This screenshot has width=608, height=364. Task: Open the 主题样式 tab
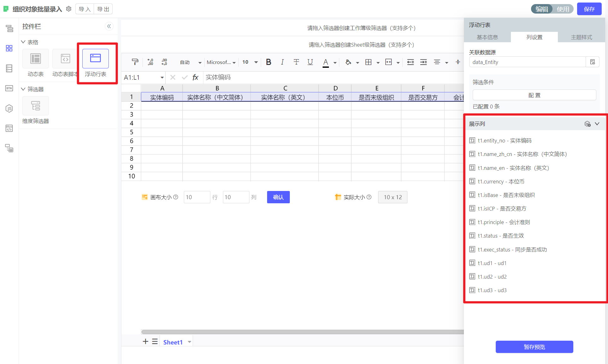581,37
